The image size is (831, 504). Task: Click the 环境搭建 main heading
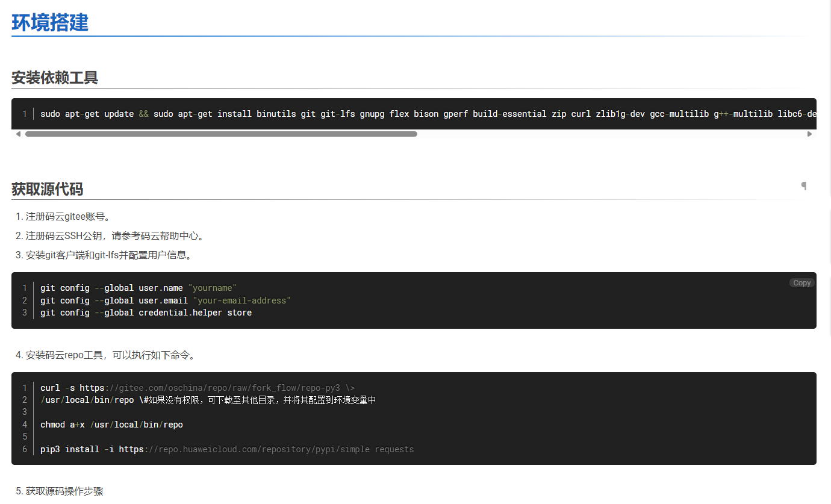(50, 23)
